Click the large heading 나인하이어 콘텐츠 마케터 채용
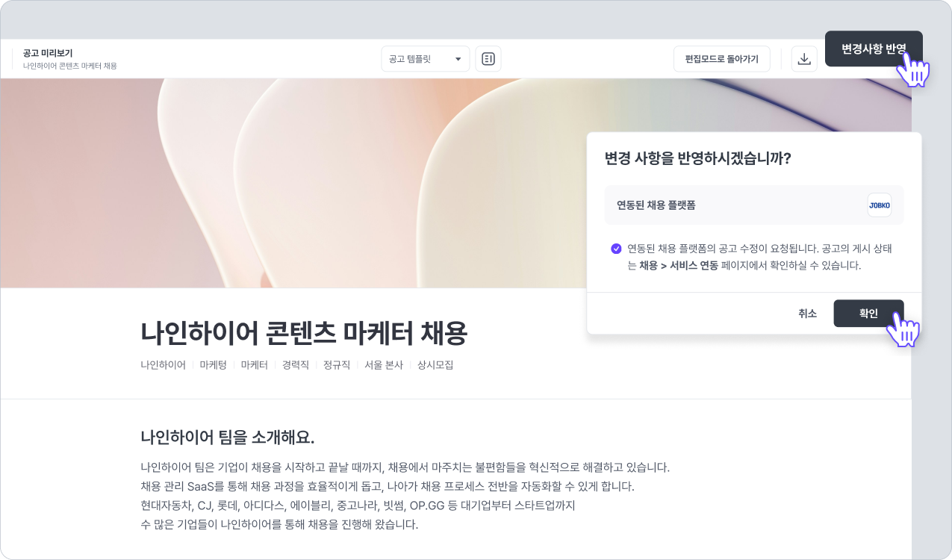The width and height of the screenshot is (952, 560). [x=304, y=334]
